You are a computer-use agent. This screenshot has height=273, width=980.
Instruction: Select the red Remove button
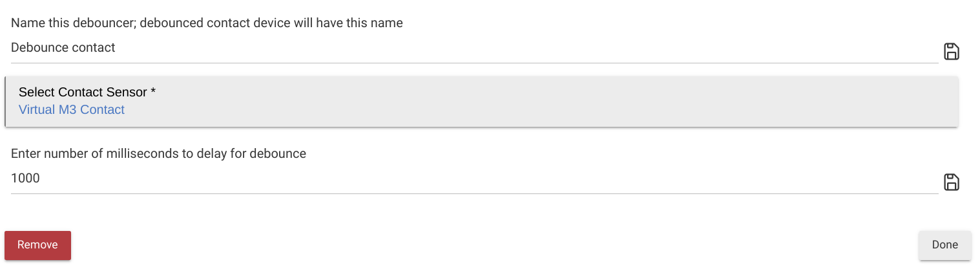pyautogui.click(x=37, y=245)
